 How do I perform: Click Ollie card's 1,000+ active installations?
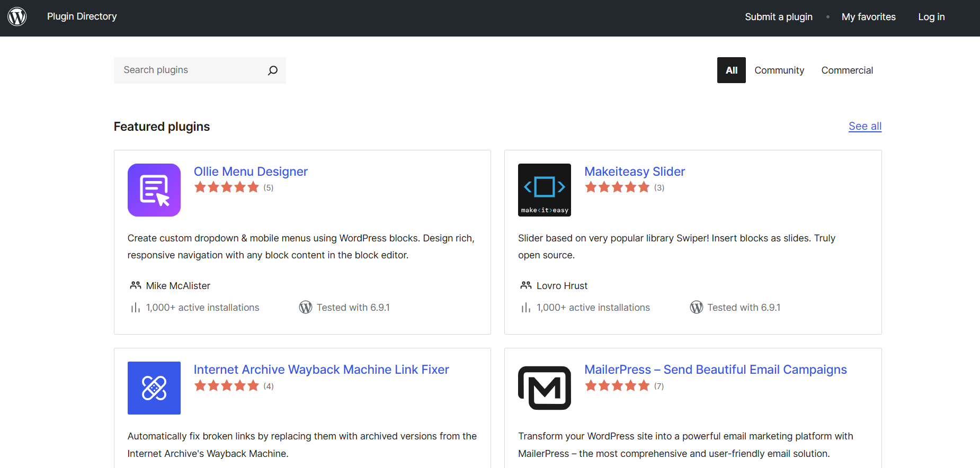click(x=203, y=308)
